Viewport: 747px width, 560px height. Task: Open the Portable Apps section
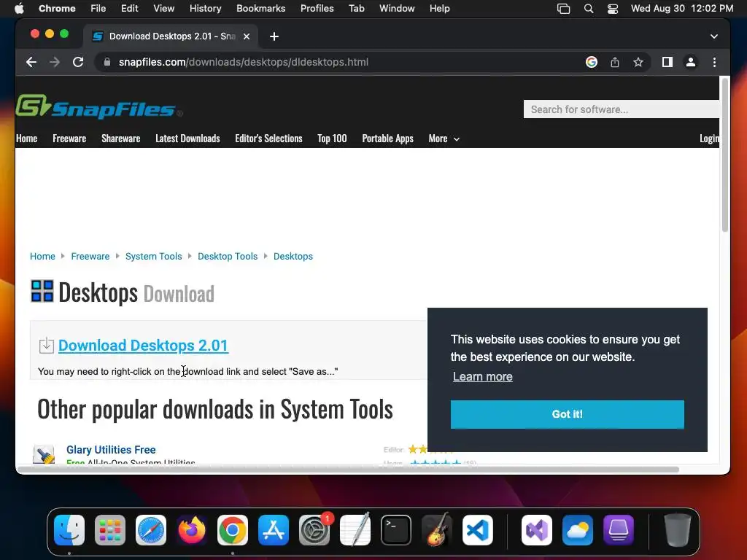(x=387, y=139)
